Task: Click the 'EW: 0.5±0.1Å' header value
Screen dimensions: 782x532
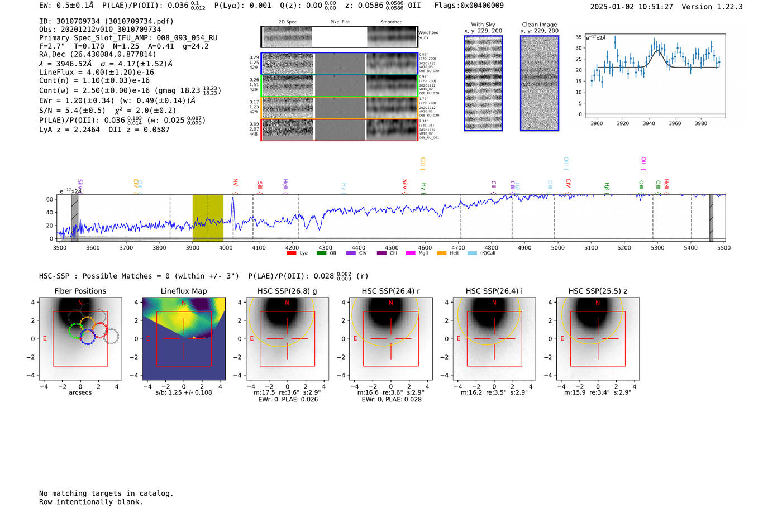Action: (66, 6)
